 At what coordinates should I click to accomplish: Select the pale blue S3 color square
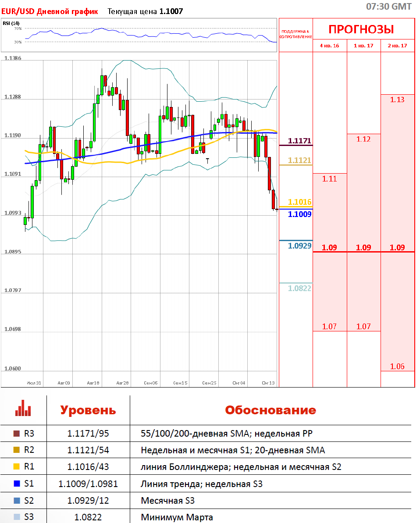point(17,517)
